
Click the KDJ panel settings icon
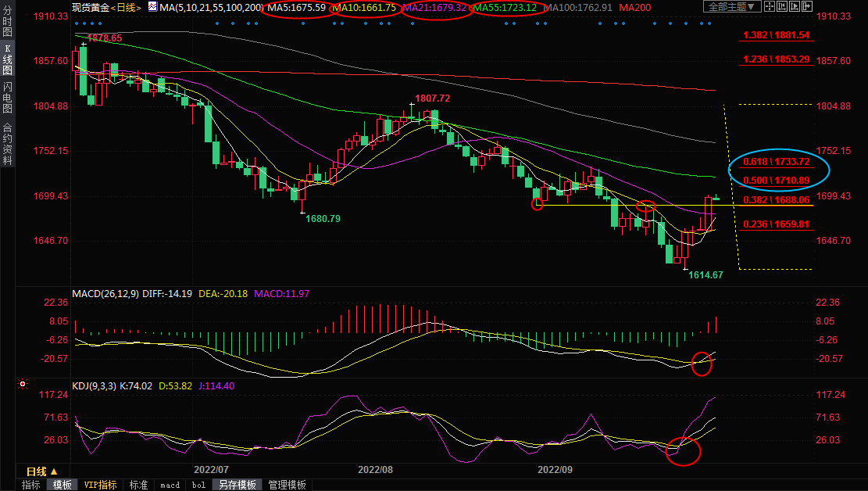click(x=23, y=385)
